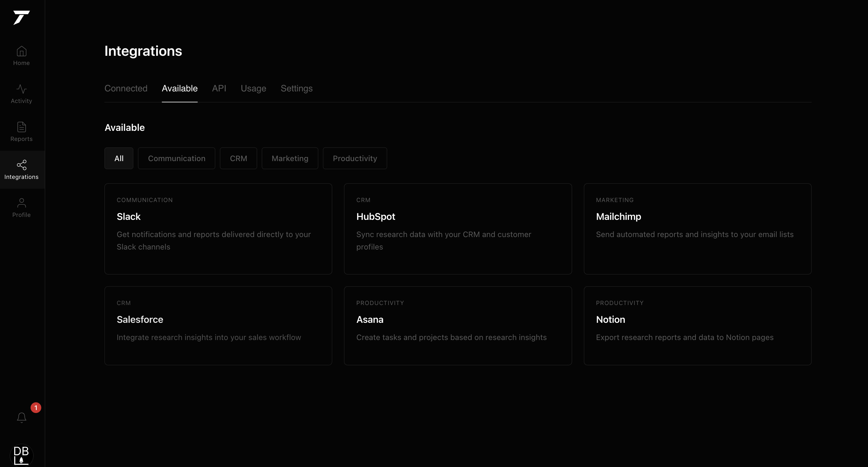The image size is (868, 467).
Task: Filter integrations by Productivity
Action: [x=355, y=158]
